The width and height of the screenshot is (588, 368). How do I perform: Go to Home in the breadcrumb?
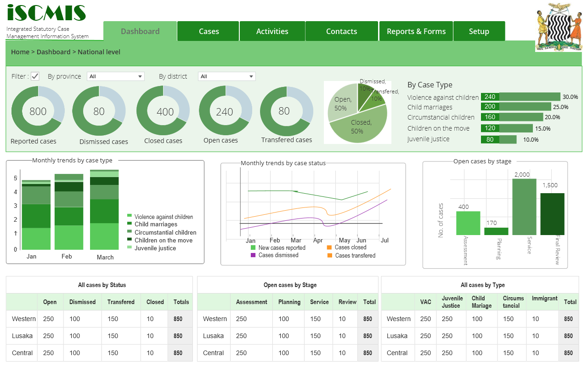coord(20,52)
